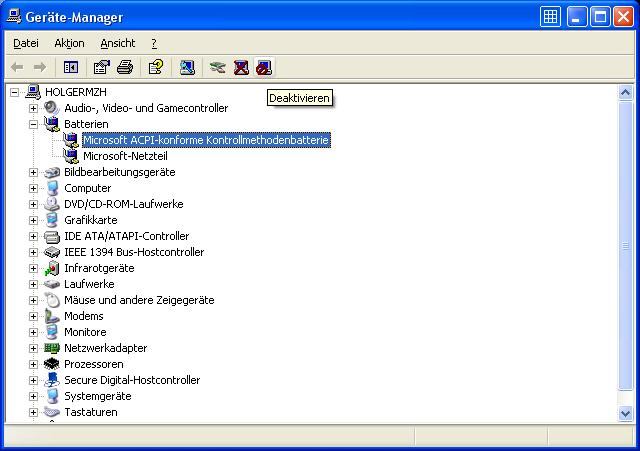The height and width of the screenshot is (451, 640).
Task: Click the Bildbearbeitungsgeräte camera icon
Action: point(51,172)
